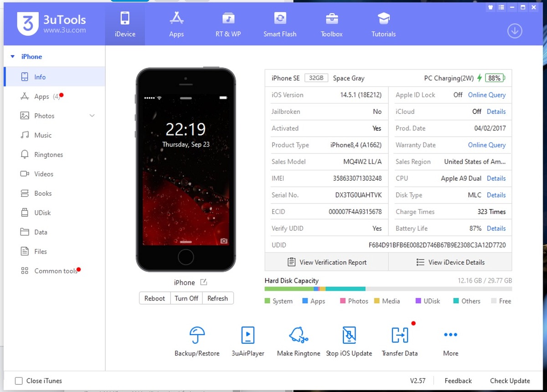Click the Others teal legend swatch
Screen dimensions: 547x392
pyautogui.click(x=456, y=301)
